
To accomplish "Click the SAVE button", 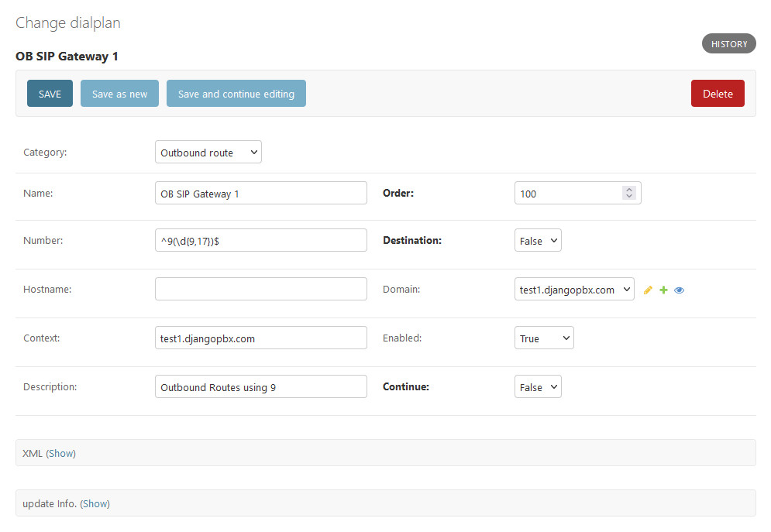I will [50, 94].
